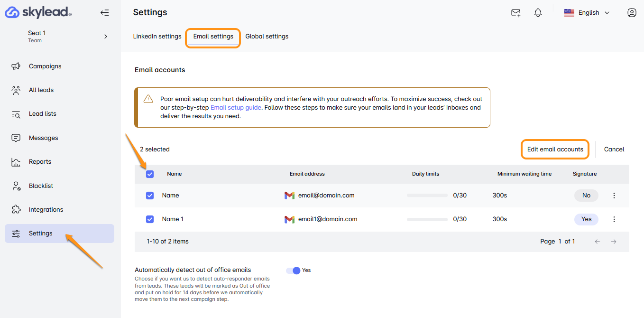Expand the Seat 1 team chevron
This screenshot has height=318, width=644.
pyautogui.click(x=106, y=37)
